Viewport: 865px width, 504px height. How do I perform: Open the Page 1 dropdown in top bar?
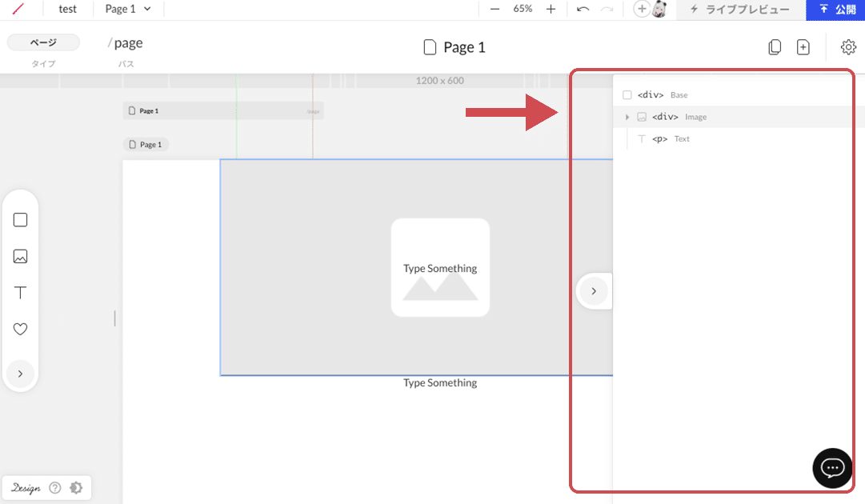pos(128,9)
